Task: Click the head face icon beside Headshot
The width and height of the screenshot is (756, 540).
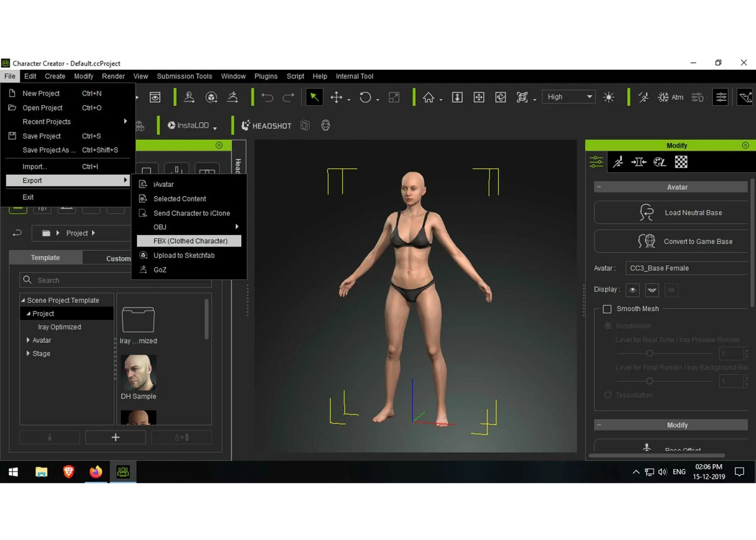Action: [x=325, y=125]
